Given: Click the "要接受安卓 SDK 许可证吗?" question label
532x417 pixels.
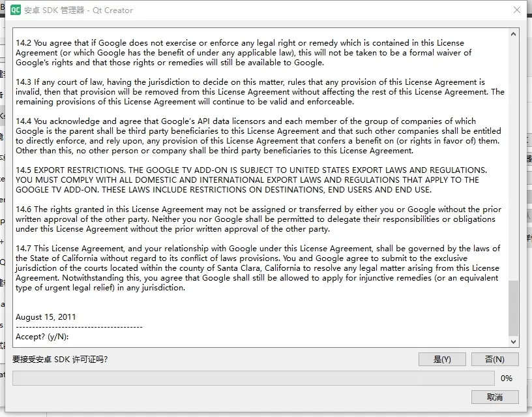Looking at the screenshot, I should (60, 360).
